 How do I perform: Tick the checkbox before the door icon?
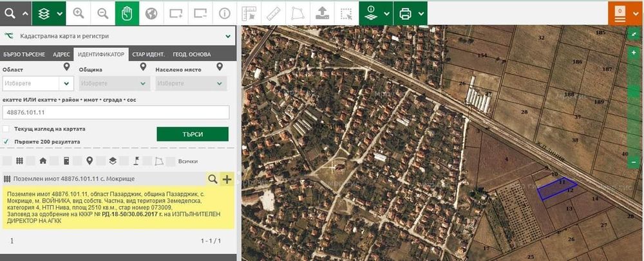(x=54, y=161)
